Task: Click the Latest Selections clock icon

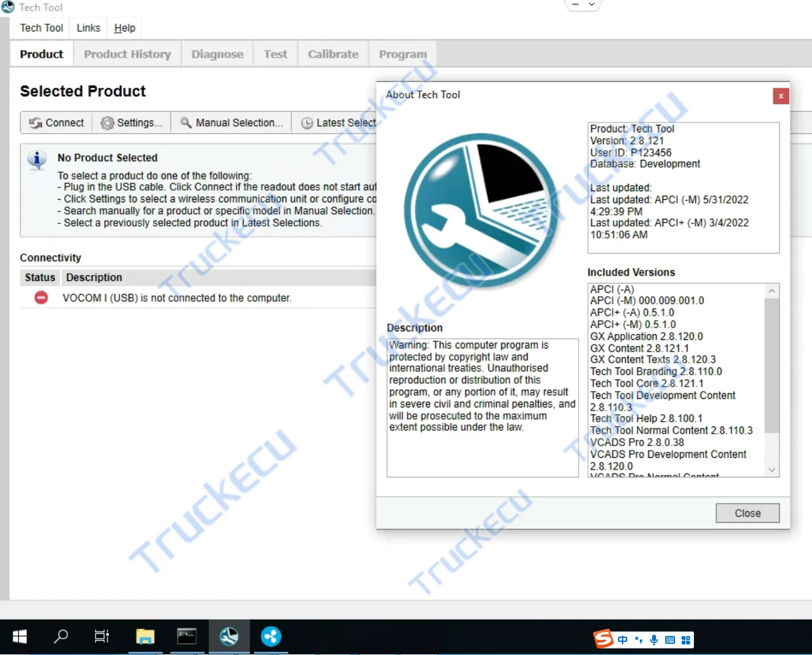Action: coord(307,122)
